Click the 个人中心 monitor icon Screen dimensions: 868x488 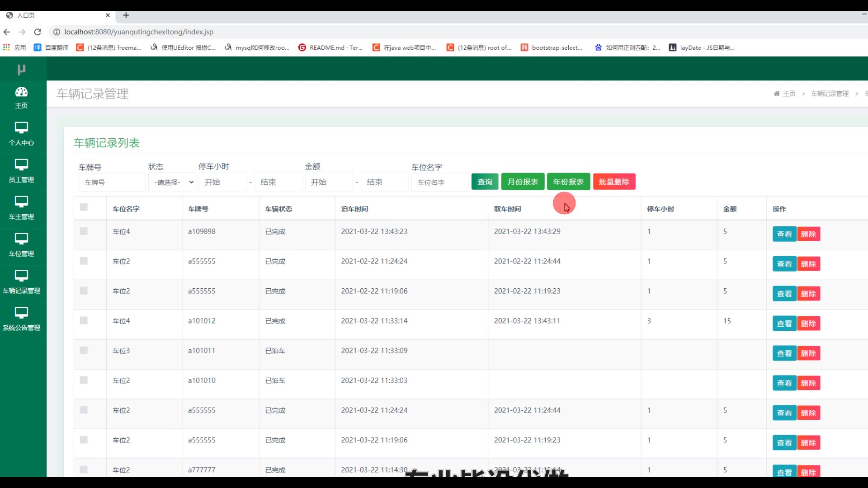point(21,128)
